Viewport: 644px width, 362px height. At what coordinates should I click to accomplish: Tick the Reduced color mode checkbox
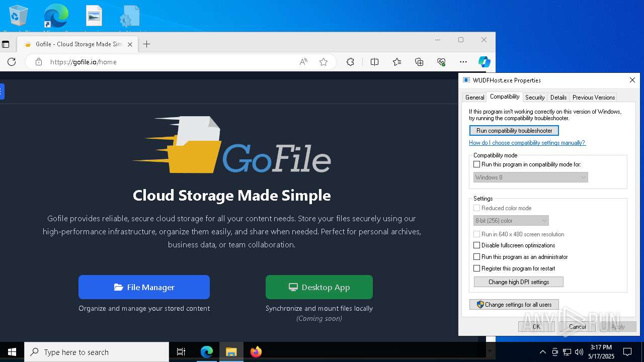477,208
